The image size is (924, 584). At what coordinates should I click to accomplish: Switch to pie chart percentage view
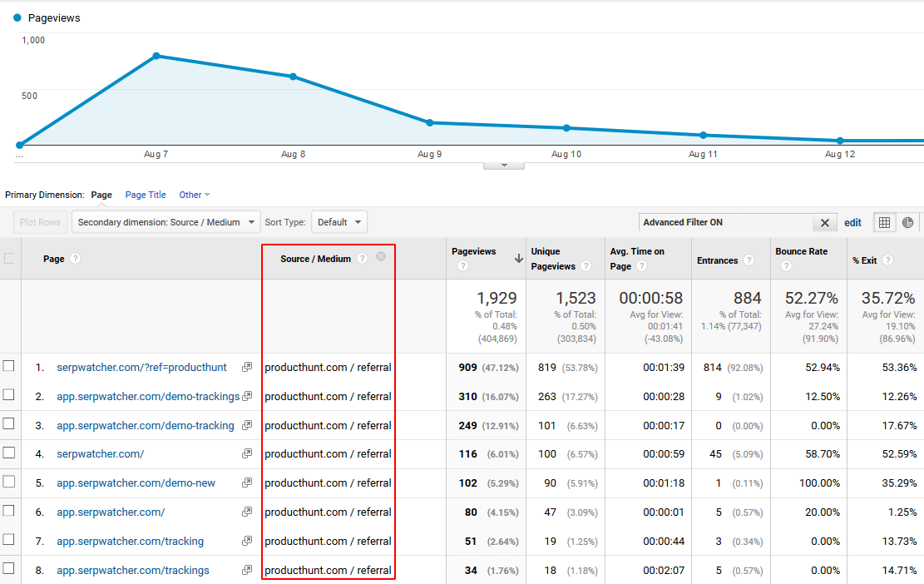(x=907, y=222)
